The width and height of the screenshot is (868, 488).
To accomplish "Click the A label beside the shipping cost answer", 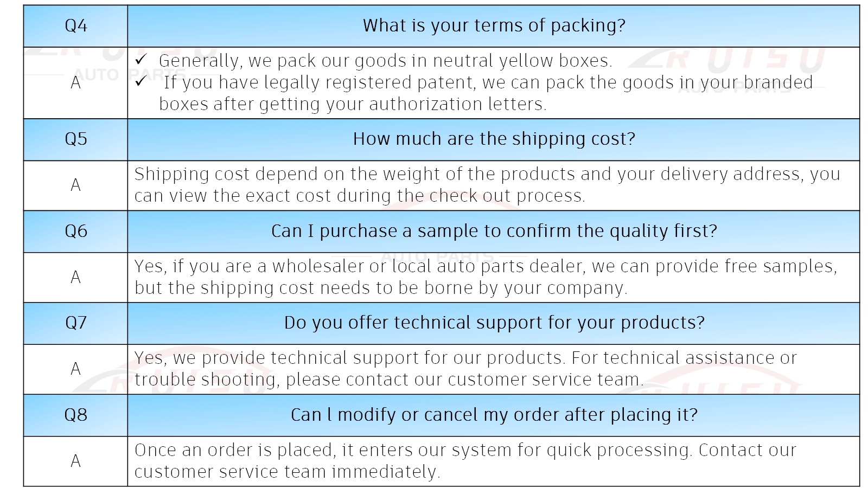I will 75,185.
